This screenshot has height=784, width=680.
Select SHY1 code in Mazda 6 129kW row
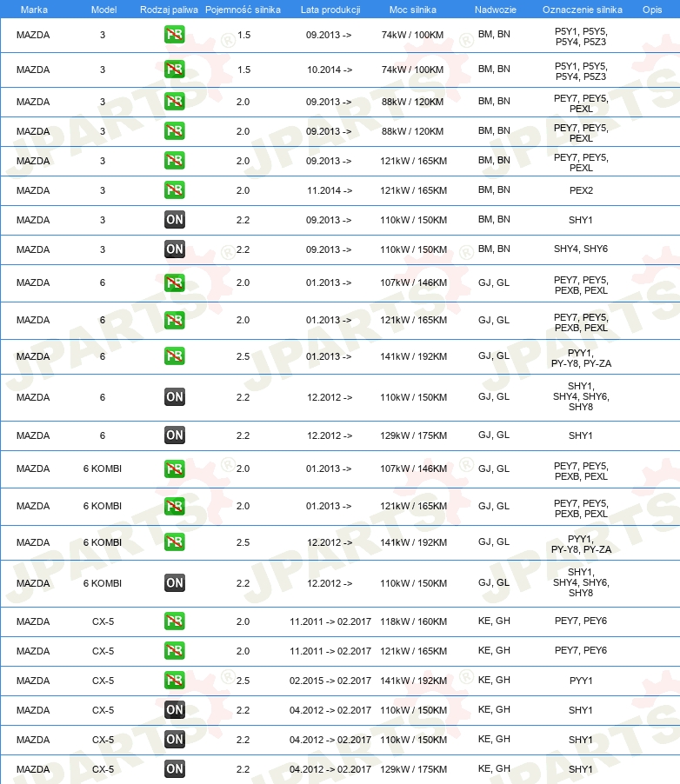(x=580, y=435)
